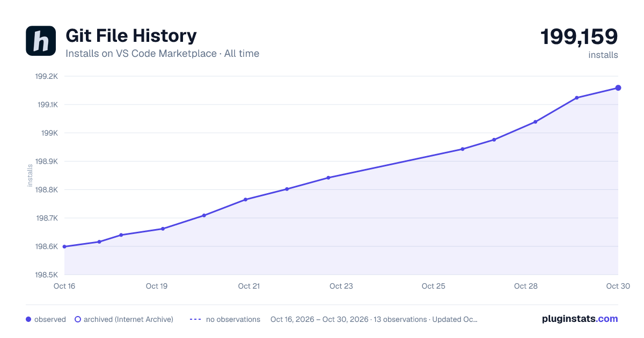Select the large final data point at Oct 30
The image size is (644, 338).
618,88
